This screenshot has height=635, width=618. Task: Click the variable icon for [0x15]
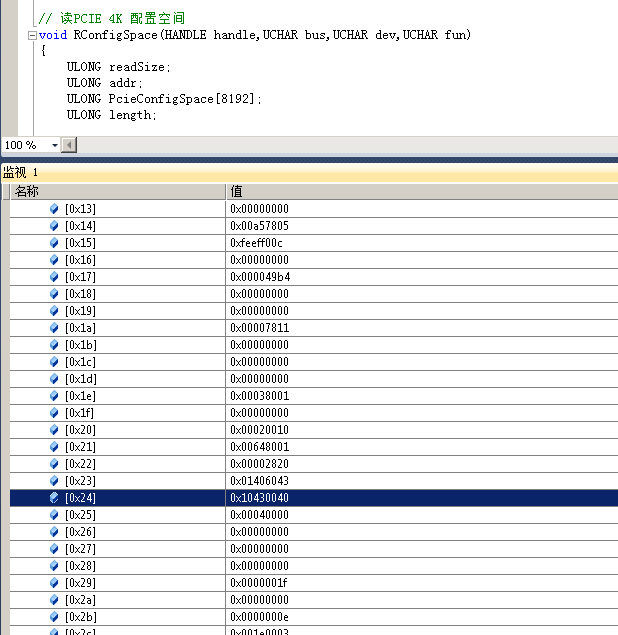pyautogui.click(x=54, y=243)
